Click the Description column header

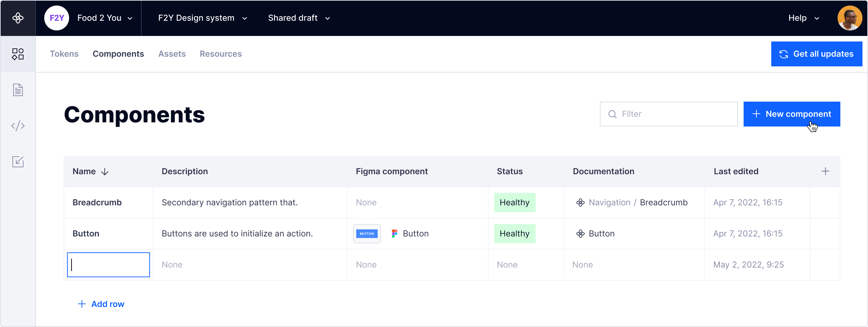tap(185, 171)
